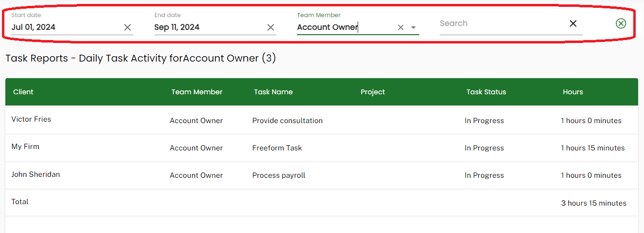Screen dimensions: 644x233
Task: Click the Freeform Task task name
Action: (x=277, y=148)
